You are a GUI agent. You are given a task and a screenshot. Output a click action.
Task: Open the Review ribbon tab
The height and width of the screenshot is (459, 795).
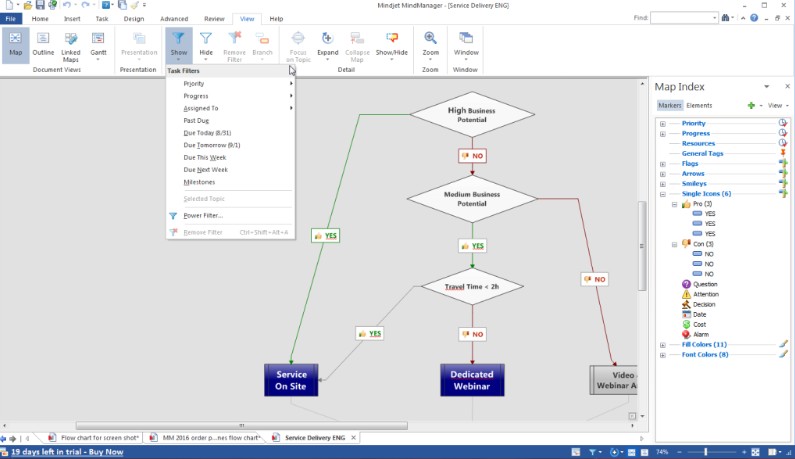[x=214, y=18]
